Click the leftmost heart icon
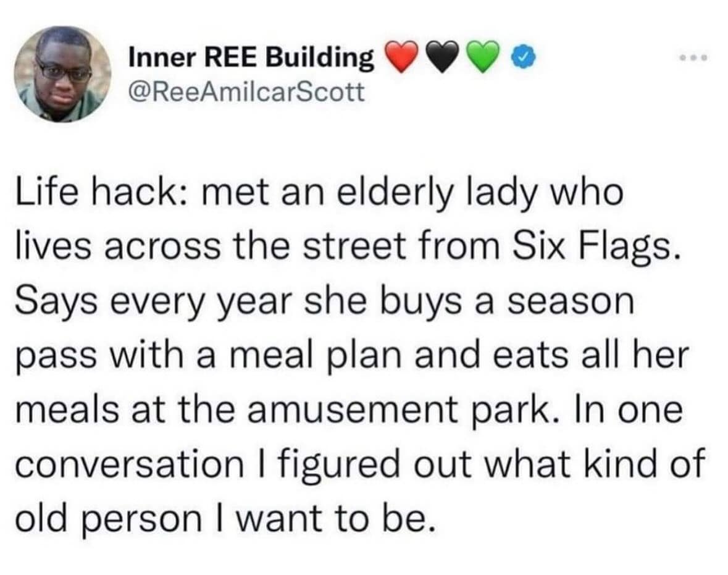Viewport: 728px width, 575px height. (x=403, y=57)
